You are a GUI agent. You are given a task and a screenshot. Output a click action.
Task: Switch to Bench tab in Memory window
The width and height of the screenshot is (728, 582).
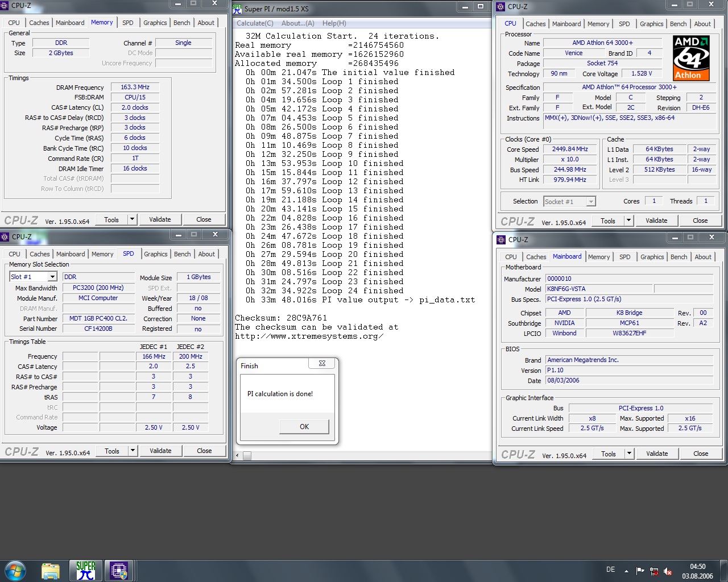point(182,23)
